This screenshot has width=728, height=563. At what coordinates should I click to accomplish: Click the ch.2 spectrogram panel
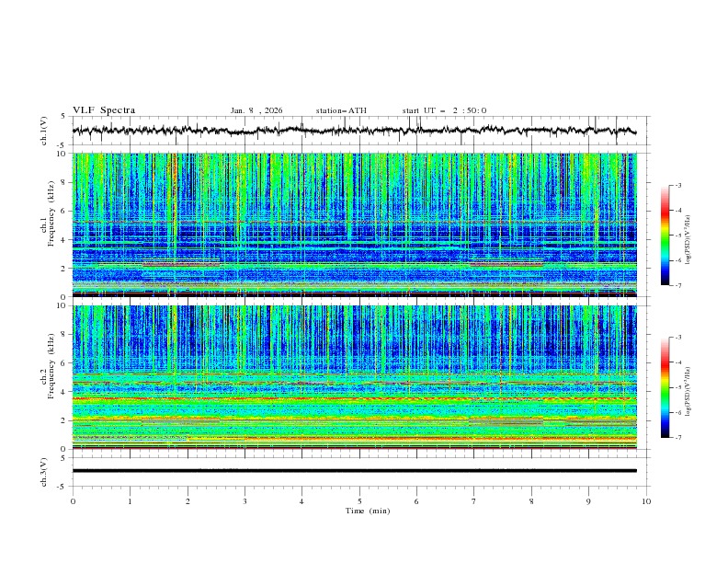point(354,377)
